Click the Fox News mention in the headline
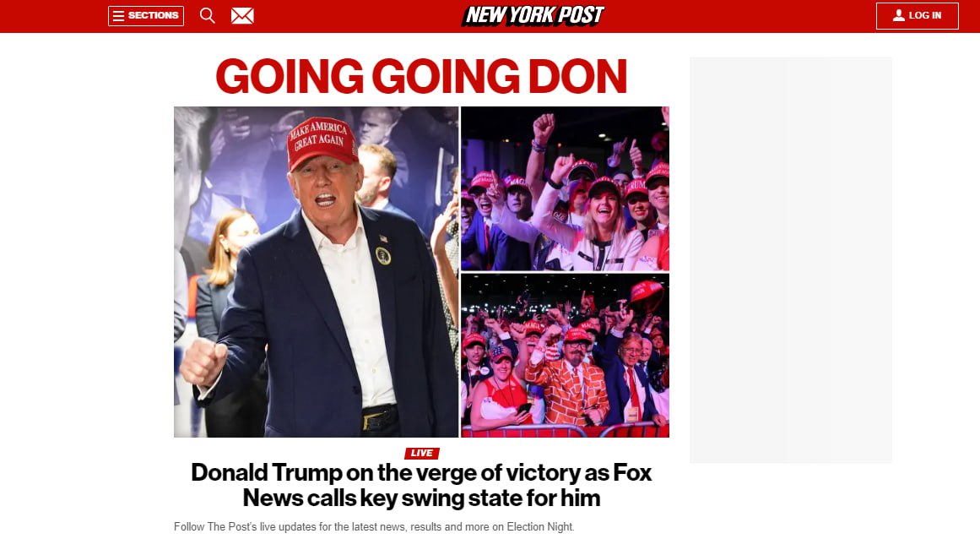 632,473
